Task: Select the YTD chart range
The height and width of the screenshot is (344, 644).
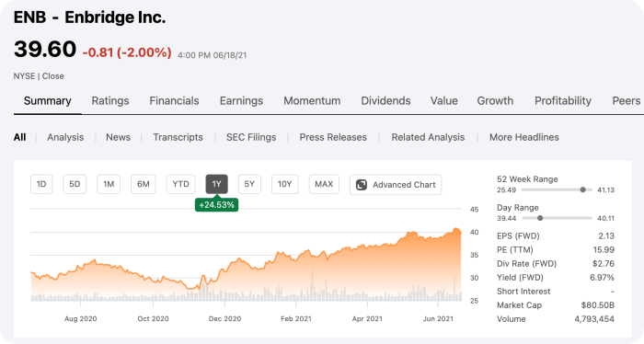Action: click(x=180, y=184)
